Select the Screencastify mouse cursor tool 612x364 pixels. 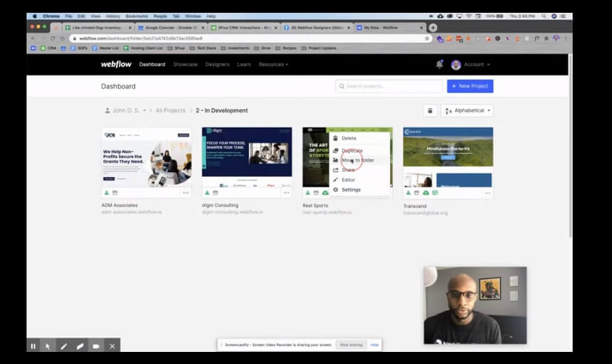pyautogui.click(x=48, y=346)
